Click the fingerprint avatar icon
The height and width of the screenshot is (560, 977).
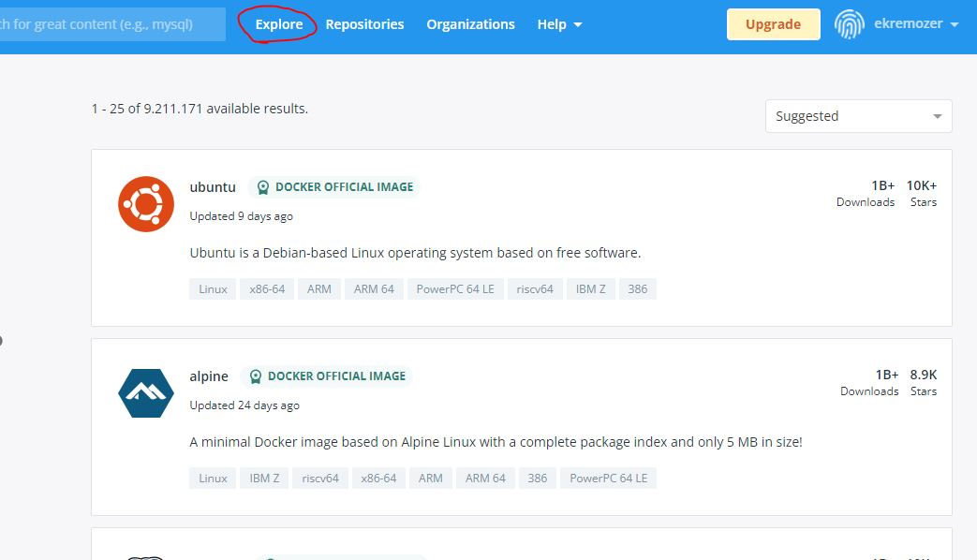click(x=849, y=24)
